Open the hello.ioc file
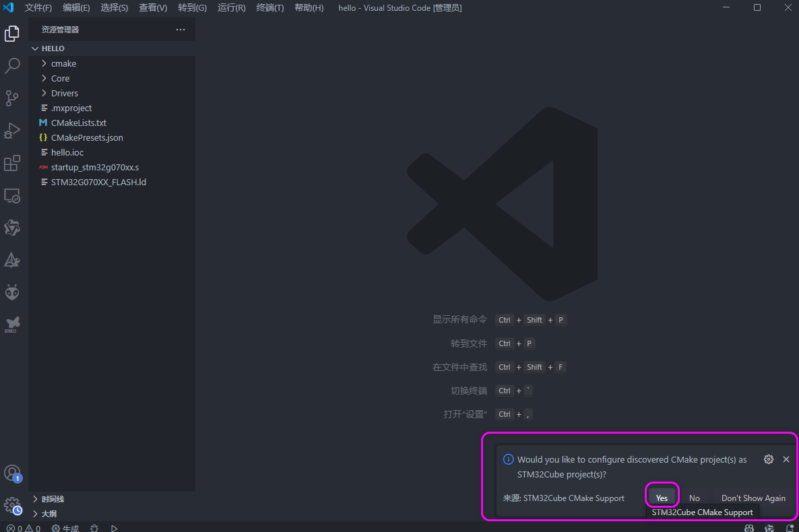 coord(112,152)
